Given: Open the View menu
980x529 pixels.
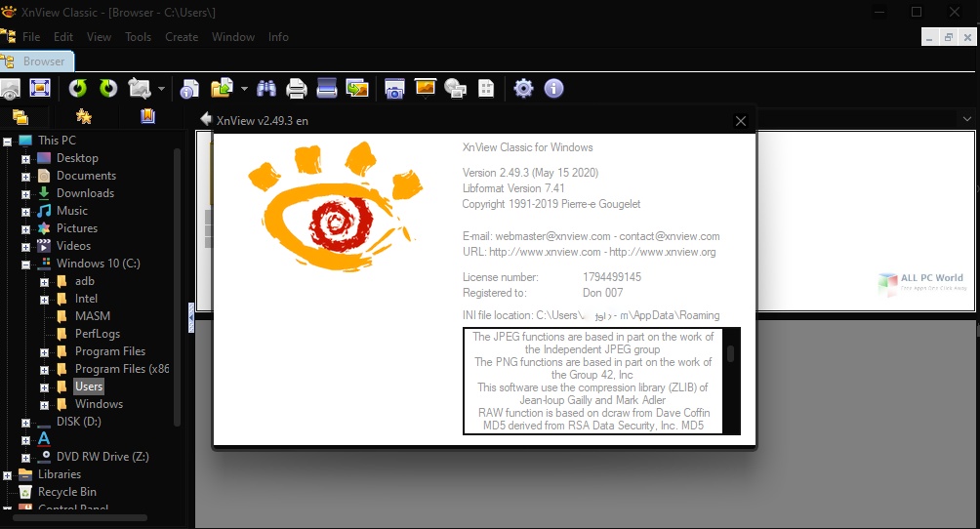Looking at the screenshot, I should tap(99, 37).
